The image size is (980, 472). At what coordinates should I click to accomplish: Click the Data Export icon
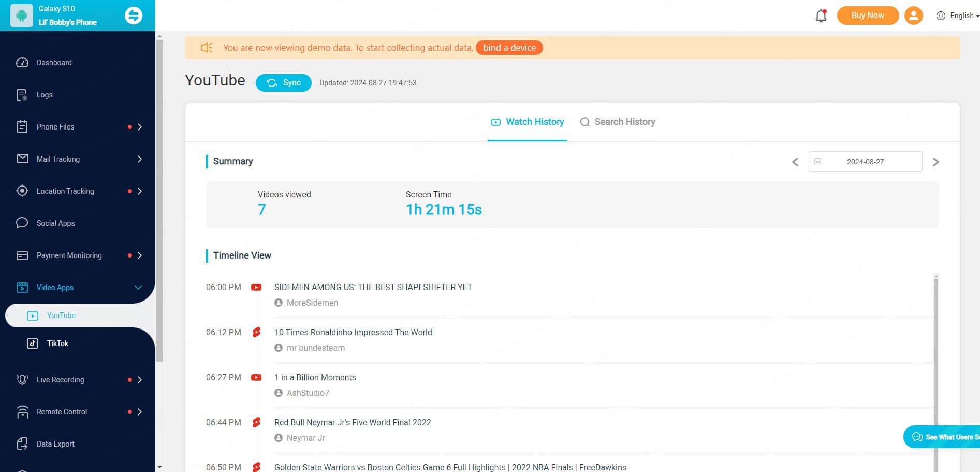[22, 444]
